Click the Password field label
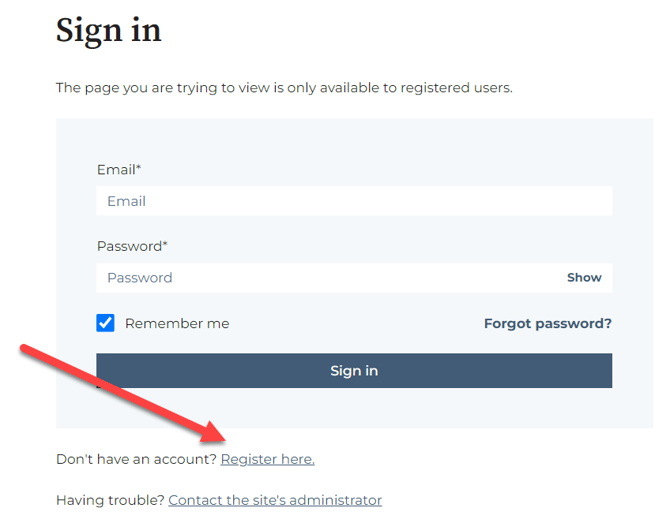The image size is (670, 519). [129, 246]
